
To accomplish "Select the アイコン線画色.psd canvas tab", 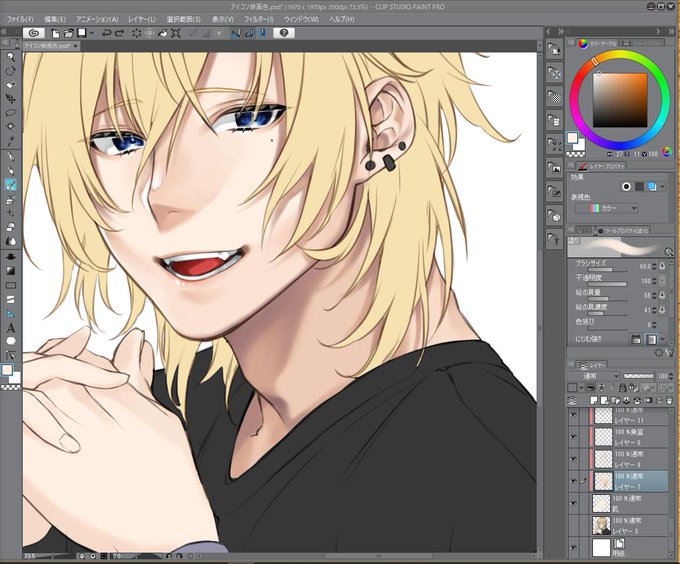I will point(50,46).
